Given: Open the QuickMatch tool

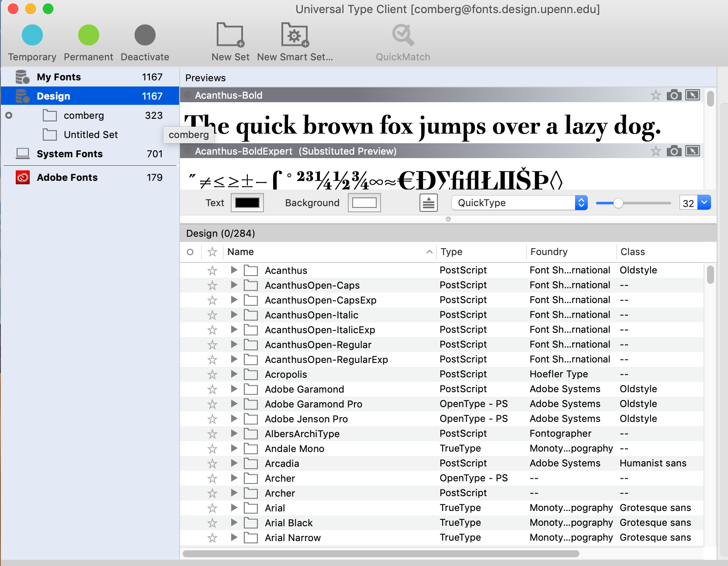Looking at the screenshot, I should pos(403,35).
